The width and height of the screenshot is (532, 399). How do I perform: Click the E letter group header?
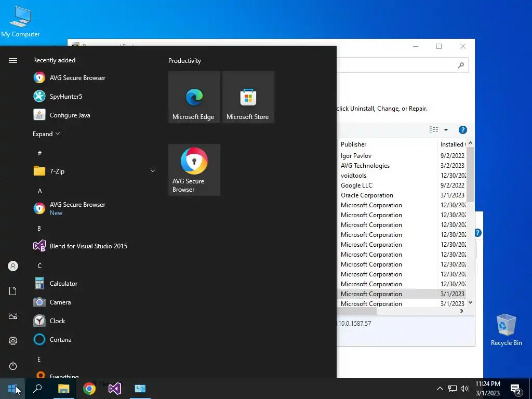(39, 359)
